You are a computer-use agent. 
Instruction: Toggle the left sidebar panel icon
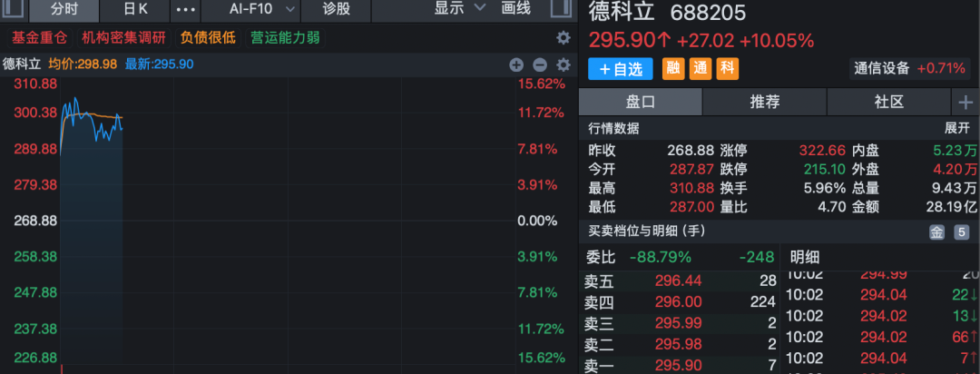coord(15,8)
